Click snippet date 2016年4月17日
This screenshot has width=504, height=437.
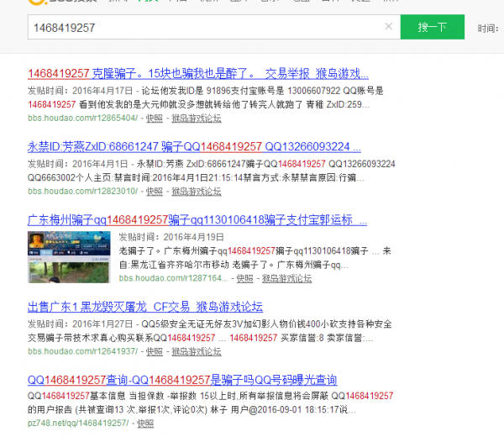pyautogui.click(x=102, y=91)
